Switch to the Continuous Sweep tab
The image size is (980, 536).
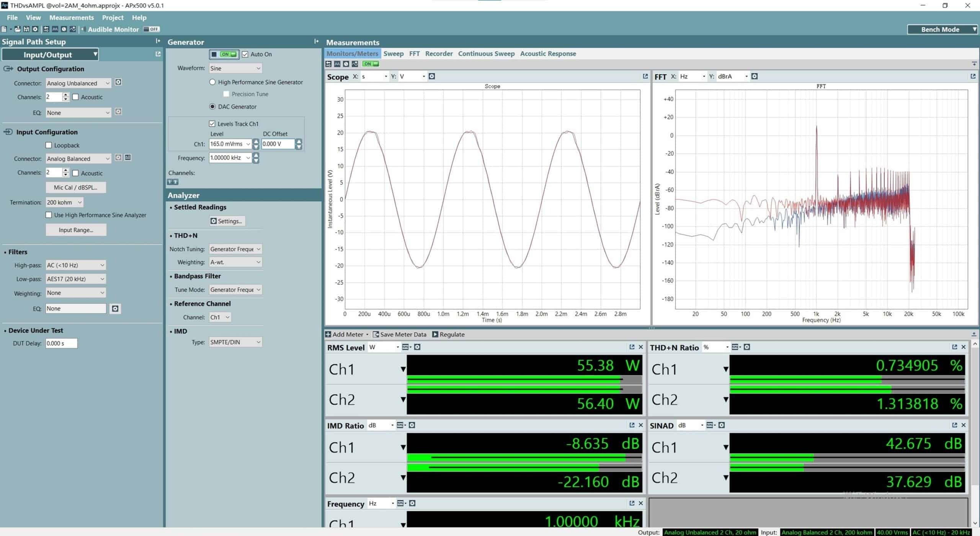tap(486, 54)
